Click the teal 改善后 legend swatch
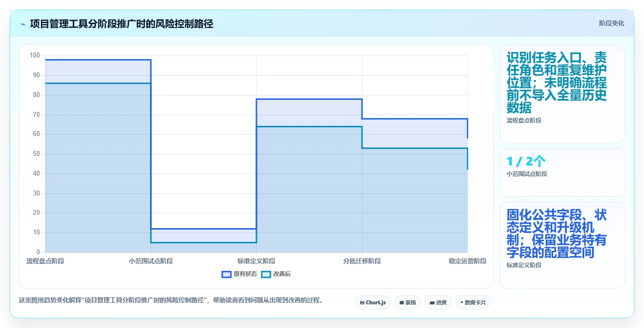Viewport: 644px width, 328px height. [266, 274]
